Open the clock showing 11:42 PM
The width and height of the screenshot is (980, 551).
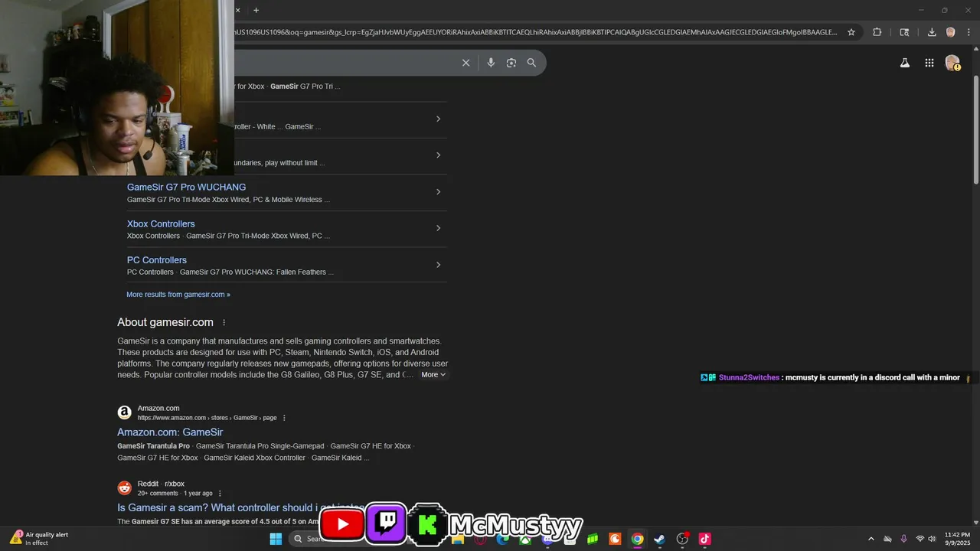click(957, 539)
